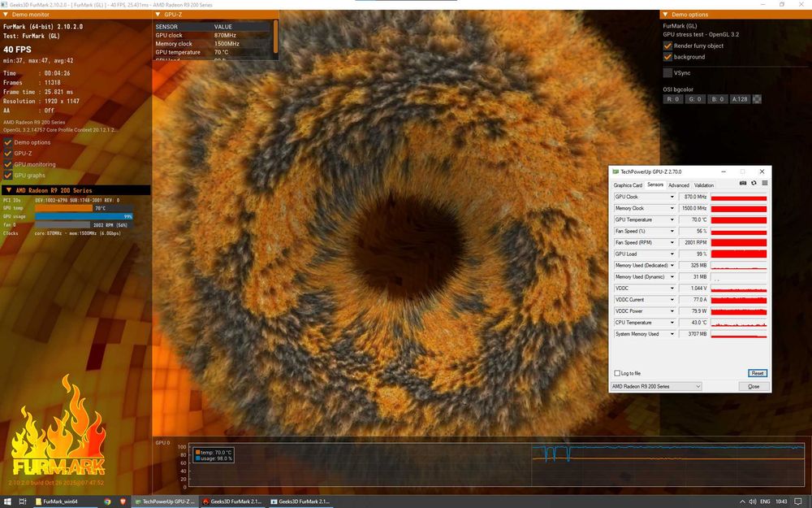Toggle the background checkbox in Demo options
This screenshot has height=508, width=812.
(x=667, y=57)
